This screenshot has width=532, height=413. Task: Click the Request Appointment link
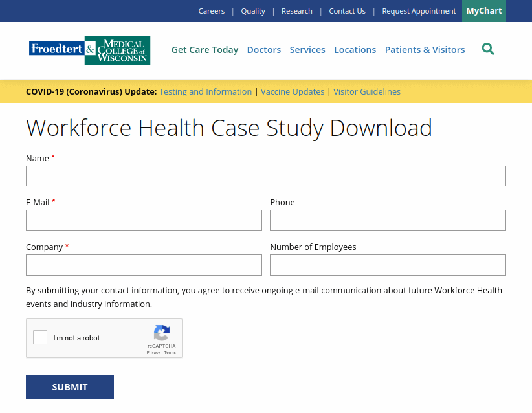click(x=419, y=11)
